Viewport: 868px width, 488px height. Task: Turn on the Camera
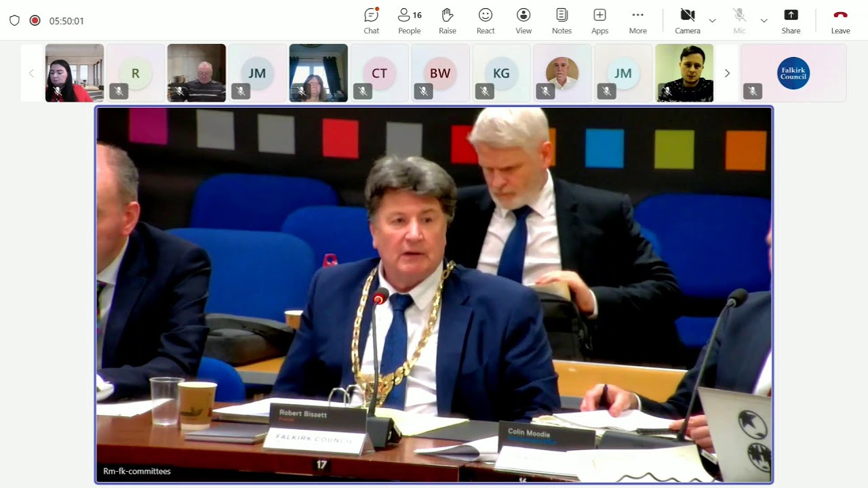[688, 21]
